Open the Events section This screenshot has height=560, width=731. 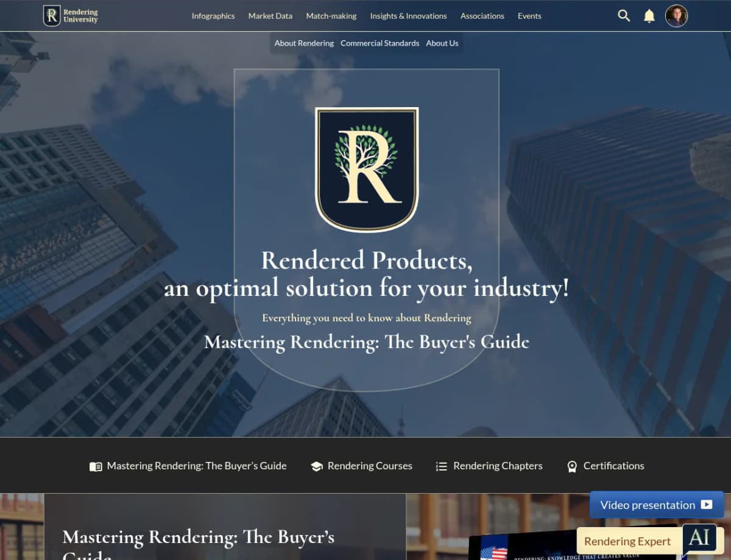(x=529, y=16)
